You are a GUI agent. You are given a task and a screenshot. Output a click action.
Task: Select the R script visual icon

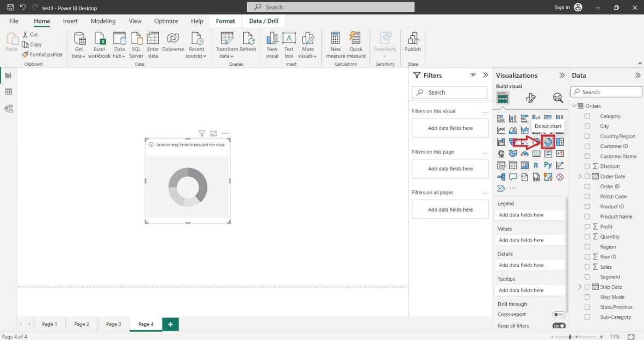click(x=536, y=165)
